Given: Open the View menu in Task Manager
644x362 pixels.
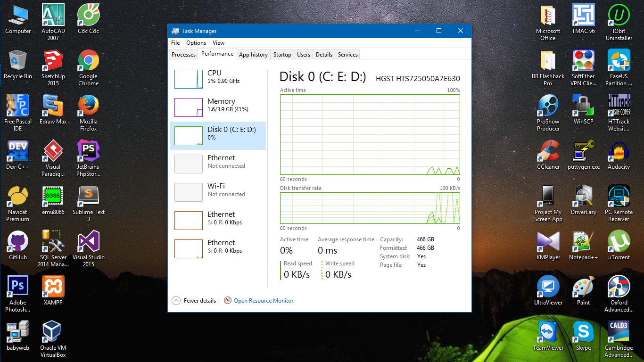Looking at the screenshot, I should 219,42.
